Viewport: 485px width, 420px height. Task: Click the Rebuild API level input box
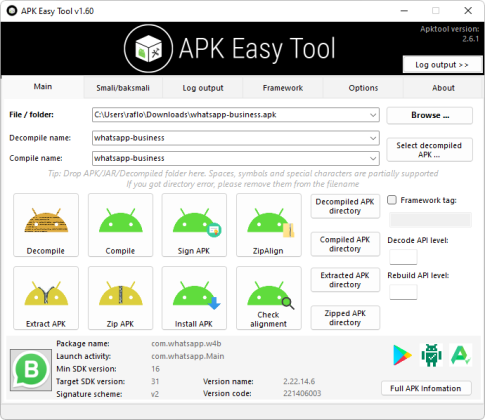pos(403,292)
